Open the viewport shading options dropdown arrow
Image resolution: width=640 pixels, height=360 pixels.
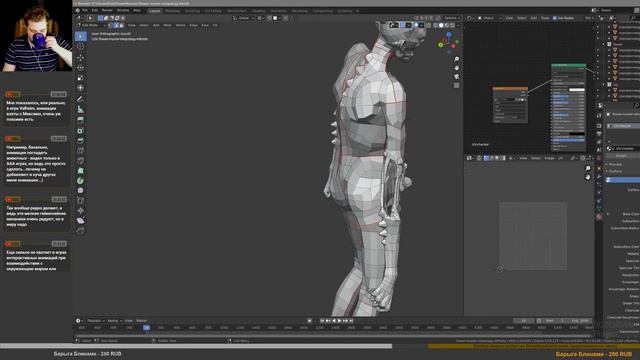(458, 25)
